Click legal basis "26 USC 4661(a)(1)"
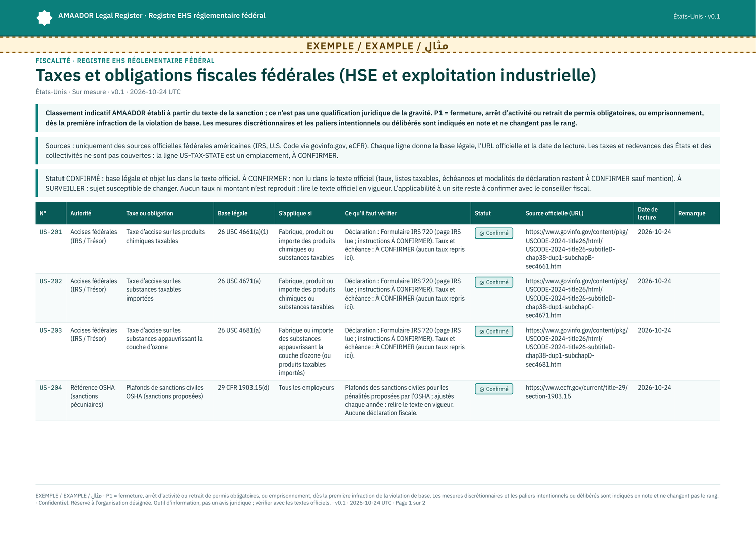This screenshot has height=535, width=756. pyautogui.click(x=243, y=232)
